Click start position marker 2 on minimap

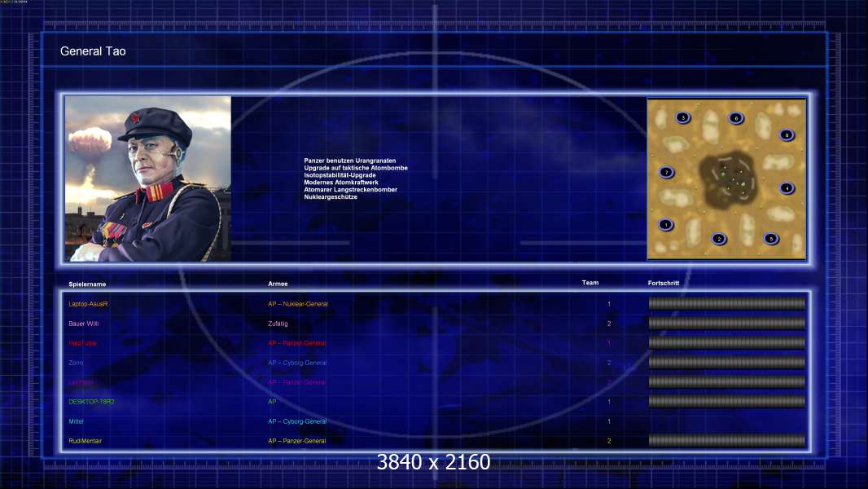click(719, 239)
